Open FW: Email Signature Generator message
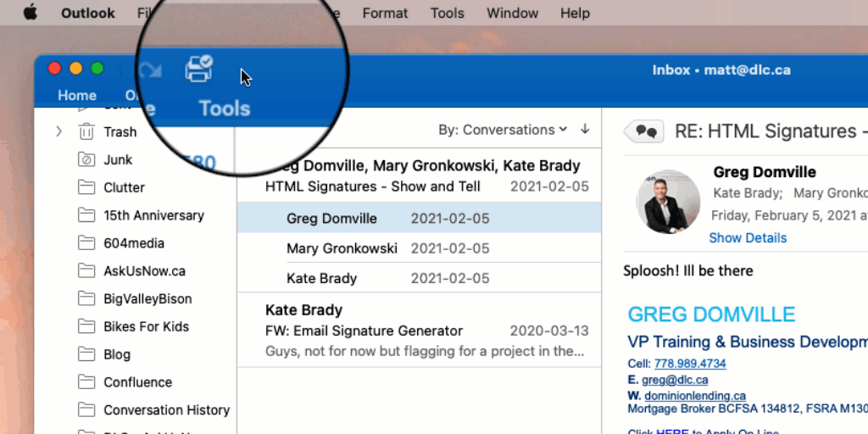Image resolution: width=868 pixels, height=434 pixels. [x=419, y=330]
